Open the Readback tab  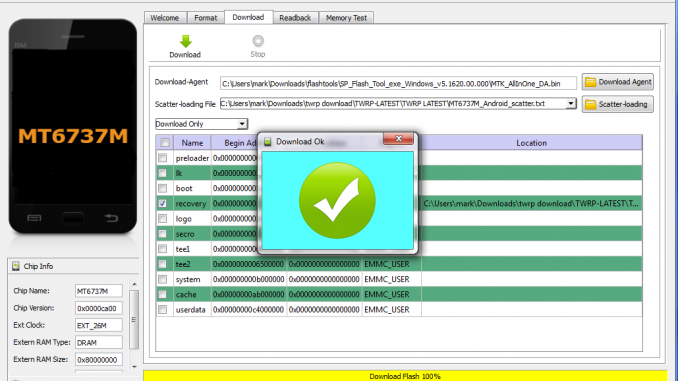point(295,18)
